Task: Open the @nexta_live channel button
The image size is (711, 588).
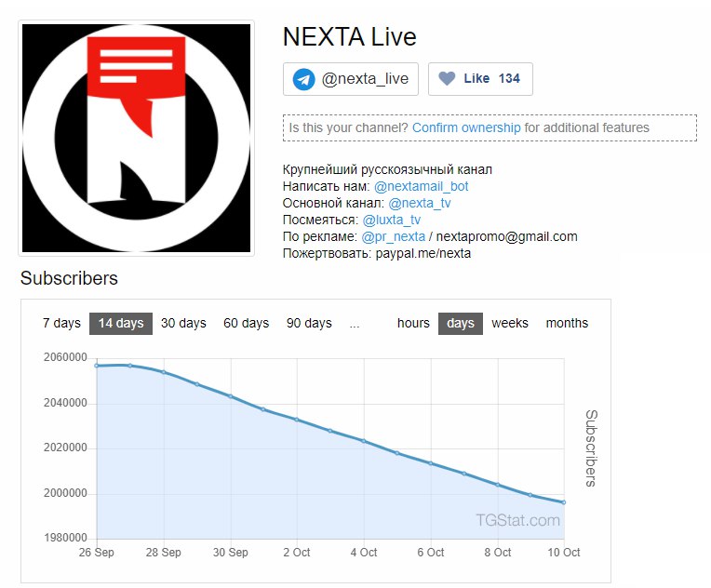Action: pyautogui.click(x=351, y=79)
